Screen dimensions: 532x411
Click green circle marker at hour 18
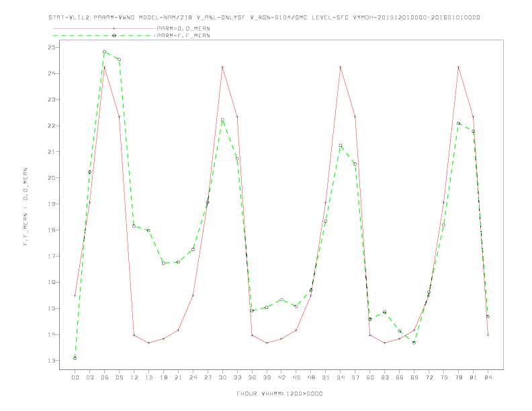(x=163, y=263)
